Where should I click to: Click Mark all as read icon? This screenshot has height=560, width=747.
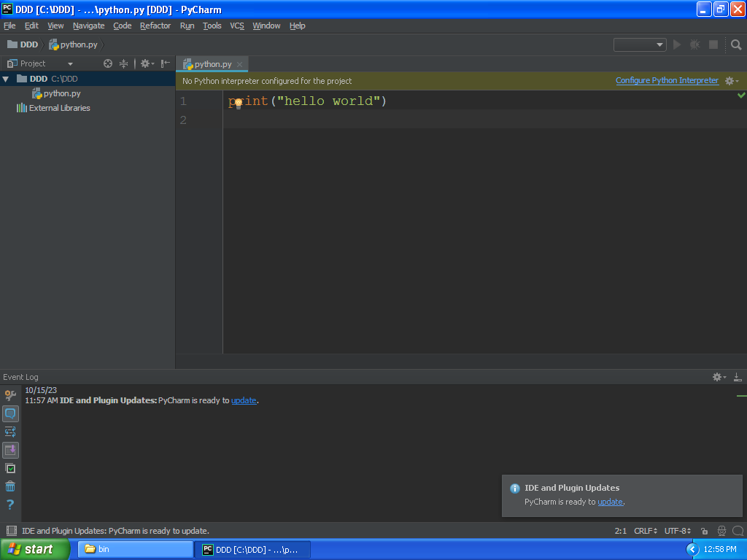pyautogui.click(x=10, y=469)
